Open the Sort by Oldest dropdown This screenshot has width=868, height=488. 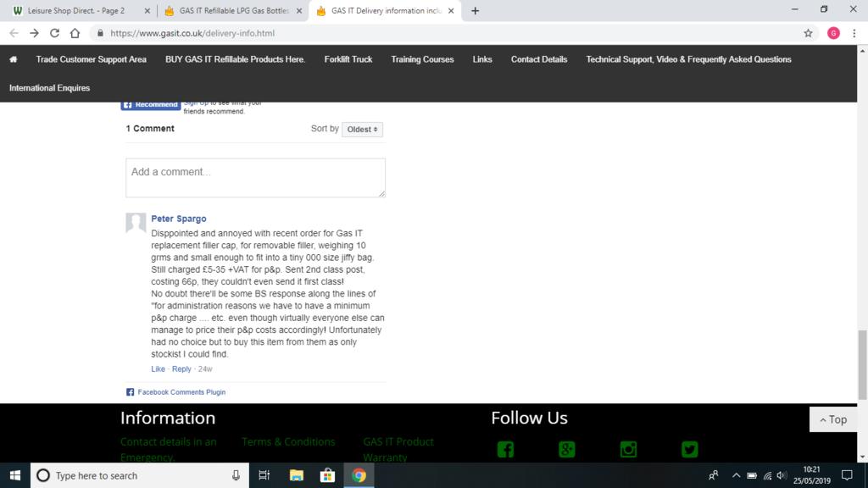[362, 130]
